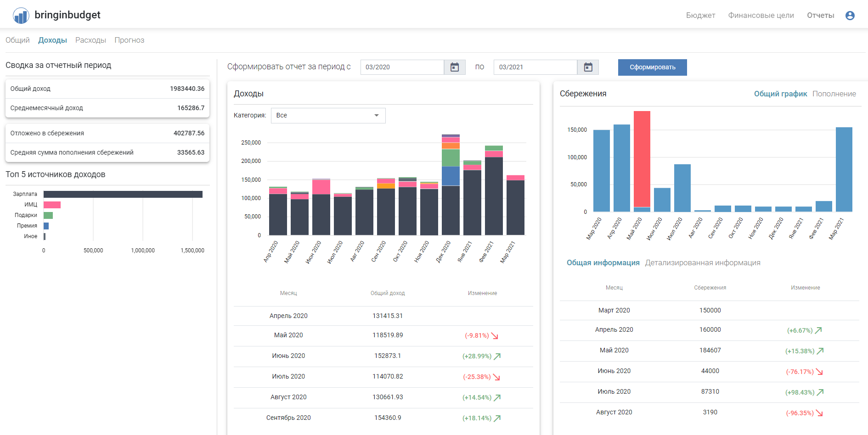The height and width of the screenshot is (435, 868).
Task: Click the Топ 5 источников доходов heading
Action: pos(56,175)
